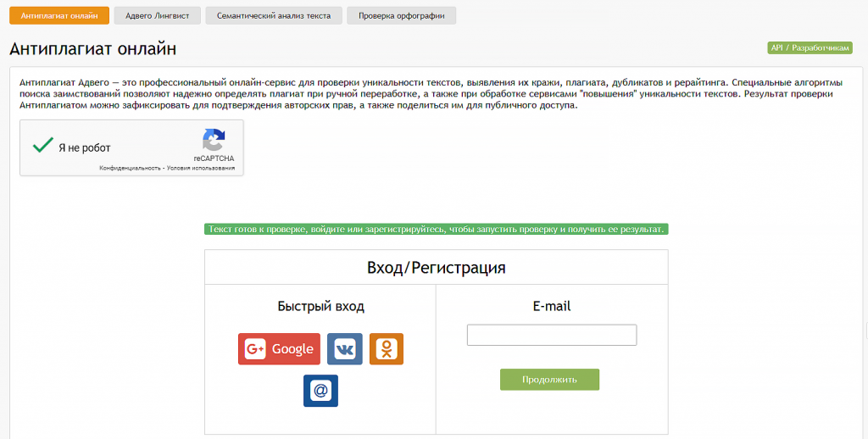Log in via the VK icon
This screenshot has height=439, width=868.
(x=345, y=349)
